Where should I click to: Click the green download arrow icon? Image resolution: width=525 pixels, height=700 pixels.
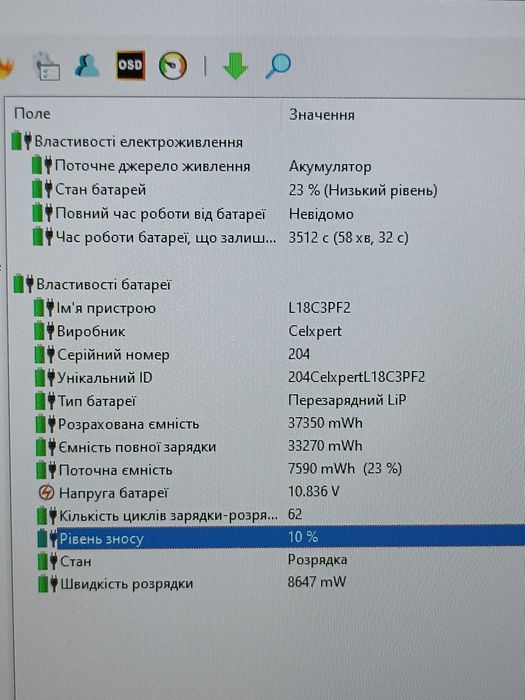(235, 66)
